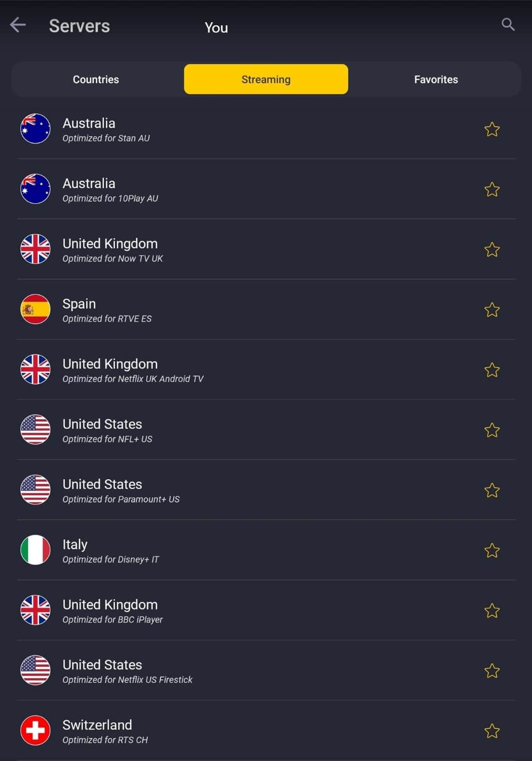
Task: Select the Streaming tab
Action: click(266, 79)
